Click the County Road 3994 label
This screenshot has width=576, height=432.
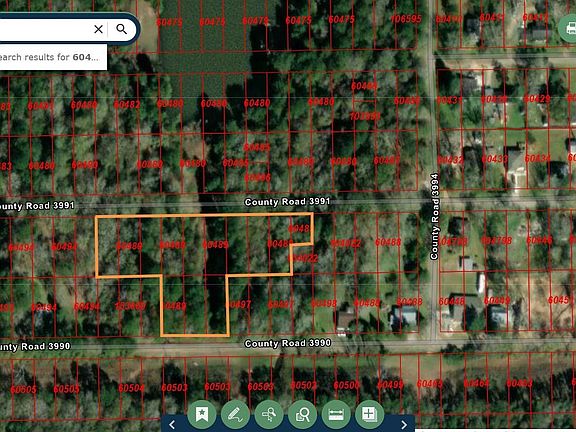(x=435, y=216)
